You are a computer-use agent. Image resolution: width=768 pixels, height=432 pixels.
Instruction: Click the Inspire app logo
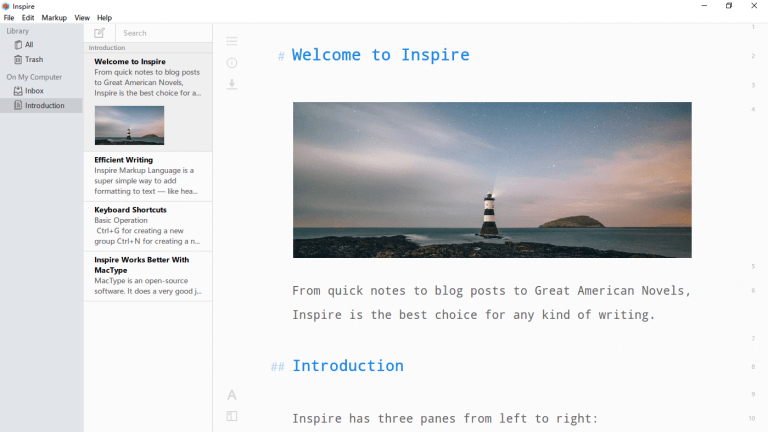[5, 6]
